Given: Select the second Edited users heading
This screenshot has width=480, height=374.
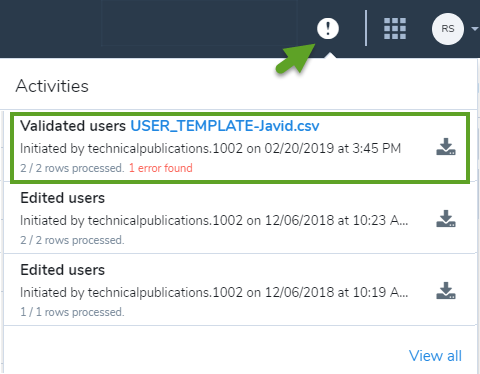Looking at the screenshot, I should click(x=63, y=270).
